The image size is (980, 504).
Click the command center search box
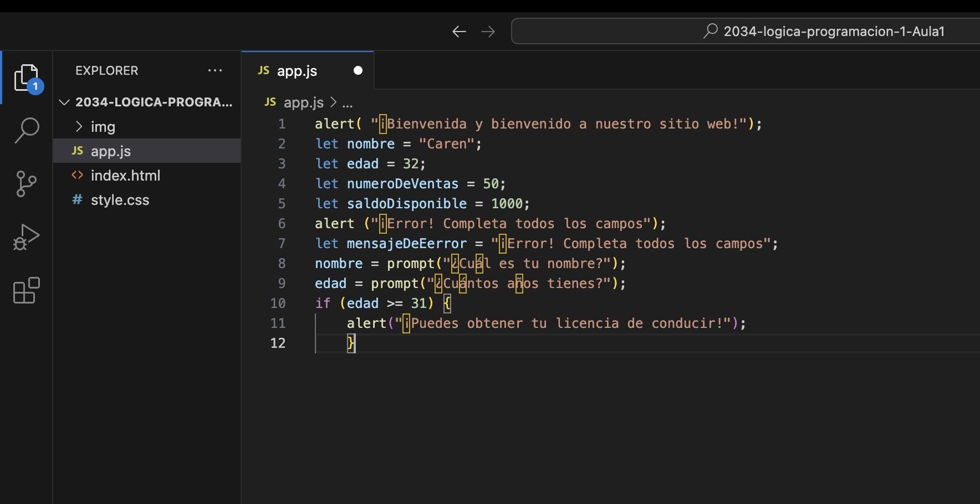tap(746, 31)
